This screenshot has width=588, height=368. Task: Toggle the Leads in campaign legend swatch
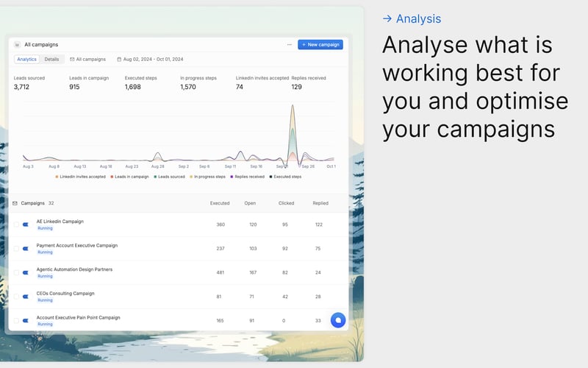[x=112, y=177]
